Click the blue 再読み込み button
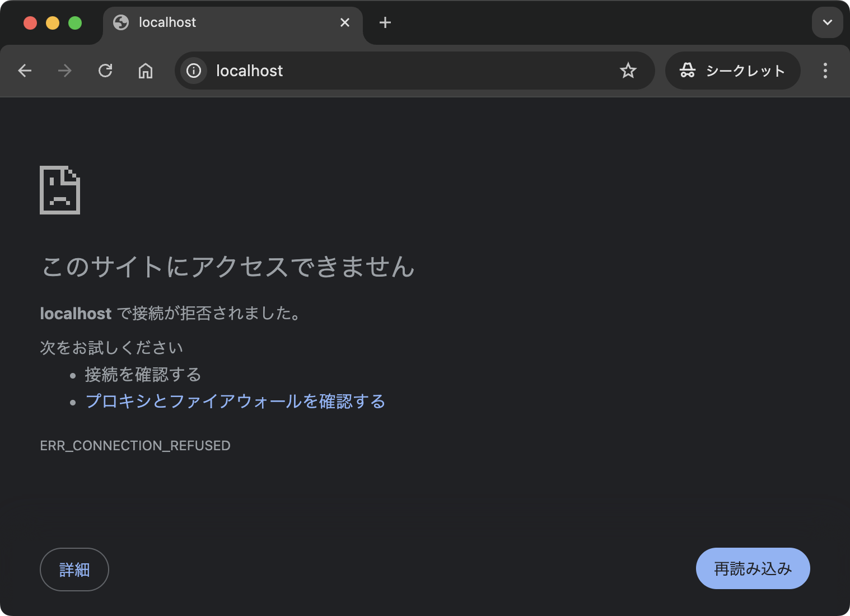 [x=753, y=568]
